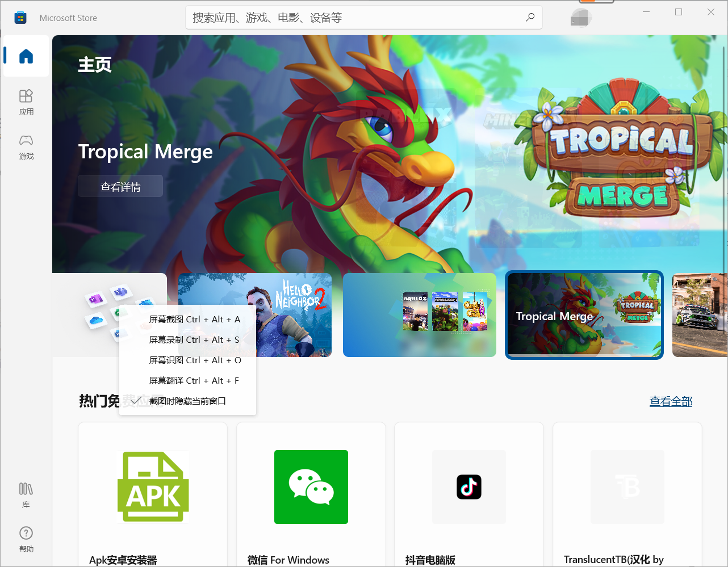This screenshot has height=567, width=728.
Task: Open the 查看全部 link
Action: click(x=671, y=401)
